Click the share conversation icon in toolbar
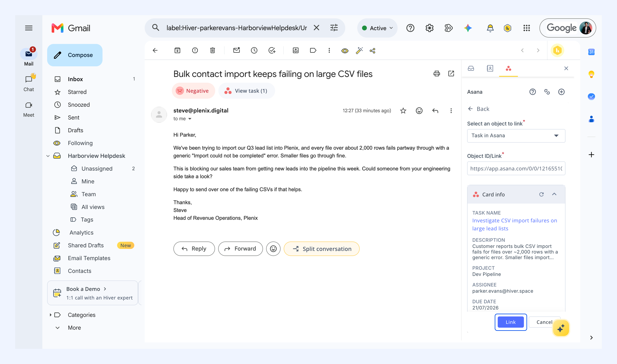Image resolution: width=617 pixels, height=364 pixels. 372,51
